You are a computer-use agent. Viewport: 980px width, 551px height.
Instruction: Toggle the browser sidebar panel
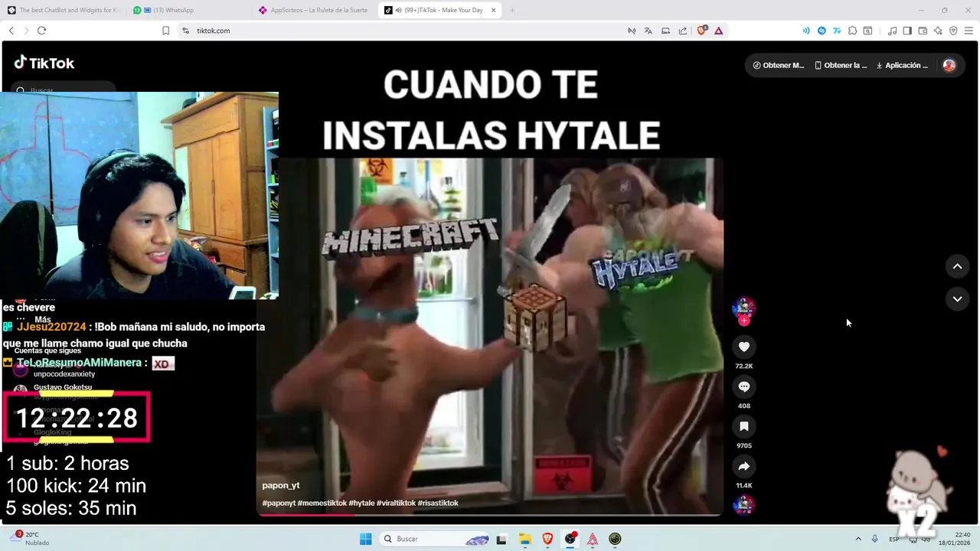point(907,31)
